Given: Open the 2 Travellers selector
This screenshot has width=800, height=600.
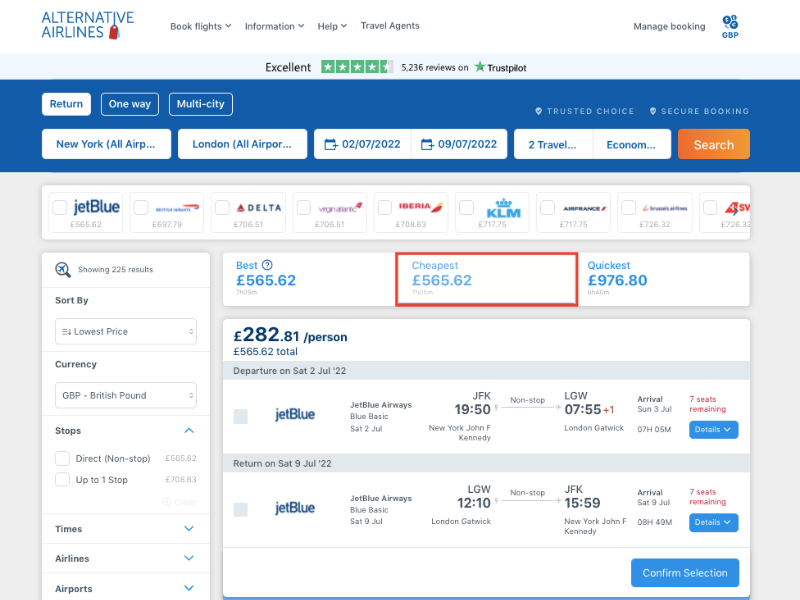Looking at the screenshot, I should tap(553, 144).
